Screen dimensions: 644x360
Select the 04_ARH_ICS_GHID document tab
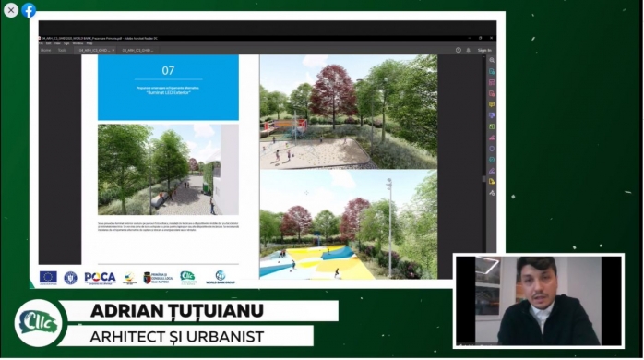coord(94,50)
